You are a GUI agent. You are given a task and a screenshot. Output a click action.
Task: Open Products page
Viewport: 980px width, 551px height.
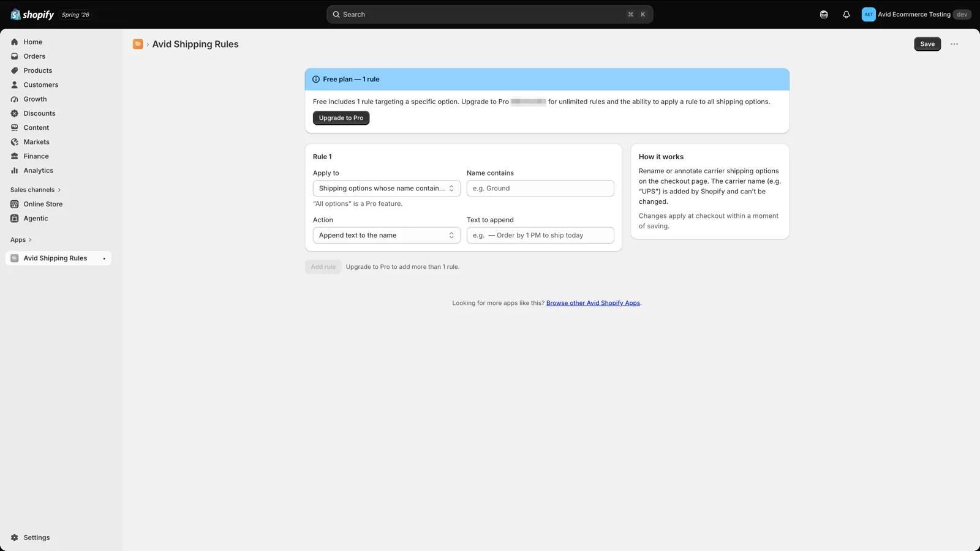pos(58,70)
